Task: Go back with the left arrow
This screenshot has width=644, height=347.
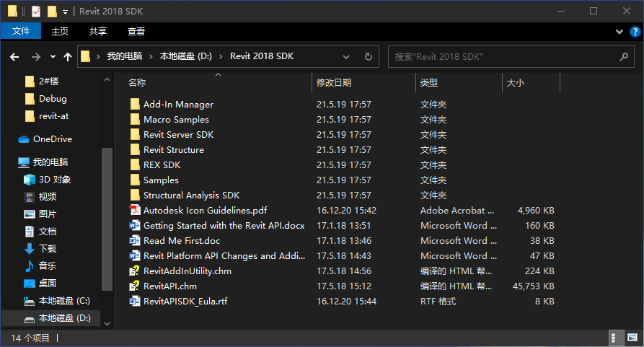Action: 14,57
